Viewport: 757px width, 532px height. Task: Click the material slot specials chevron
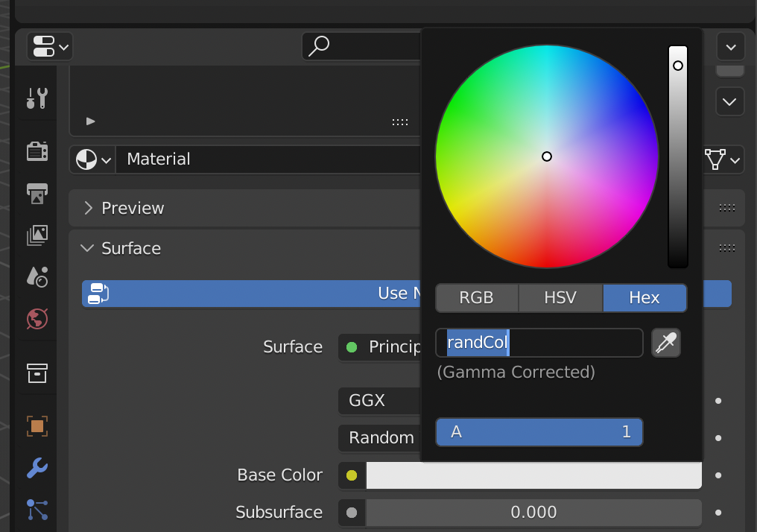729,102
